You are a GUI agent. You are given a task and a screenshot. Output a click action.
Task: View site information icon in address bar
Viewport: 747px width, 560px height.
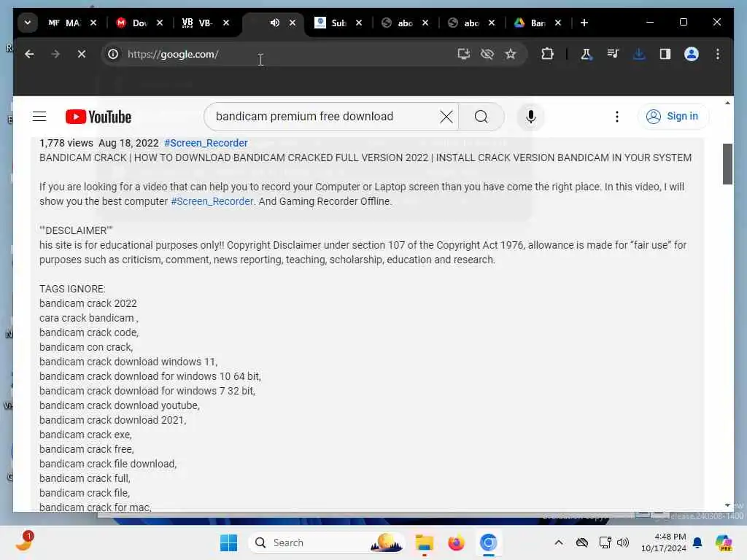coord(113,54)
